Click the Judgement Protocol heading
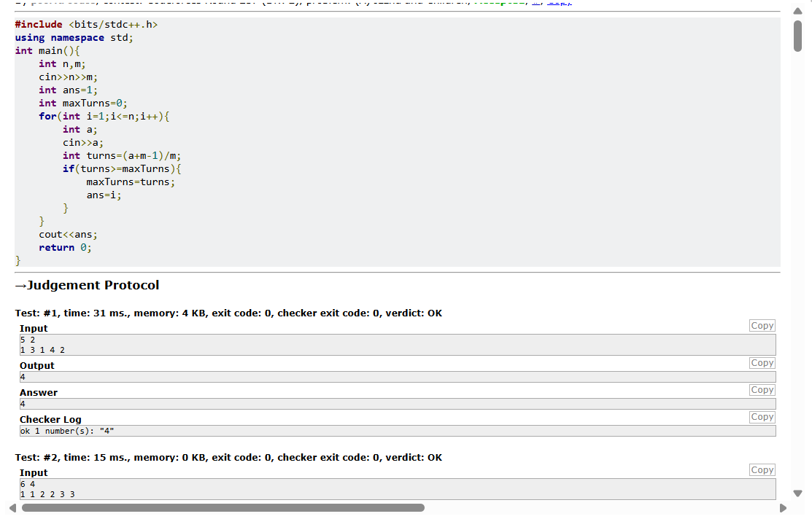 pyautogui.click(x=87, y=285)
